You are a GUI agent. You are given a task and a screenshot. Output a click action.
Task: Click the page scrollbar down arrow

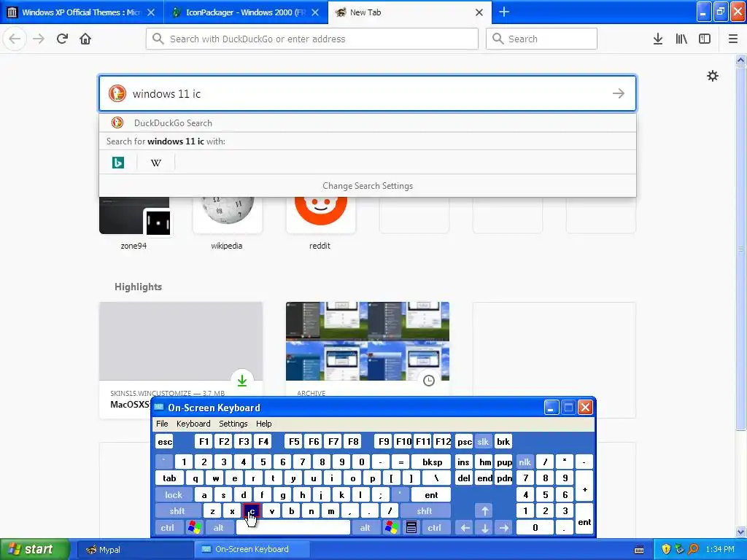pyautogui.click(x=741, y=532)
